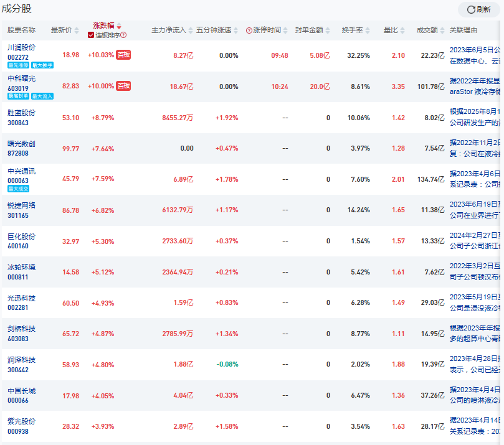Image resolution: width=504 pixels, height=445 pixels.
Task: Select the 18.98 price of 川润股份
Action: tap(71, 55)
